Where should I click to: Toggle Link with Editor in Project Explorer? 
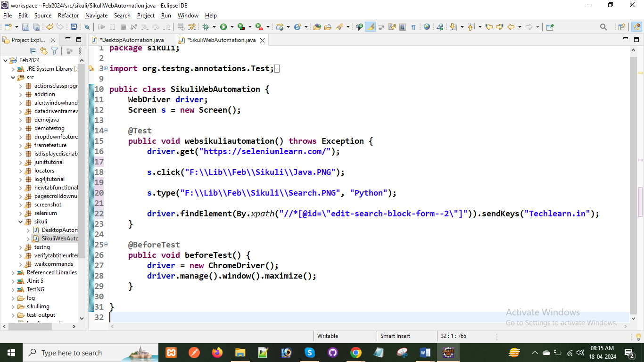(44, 51)
